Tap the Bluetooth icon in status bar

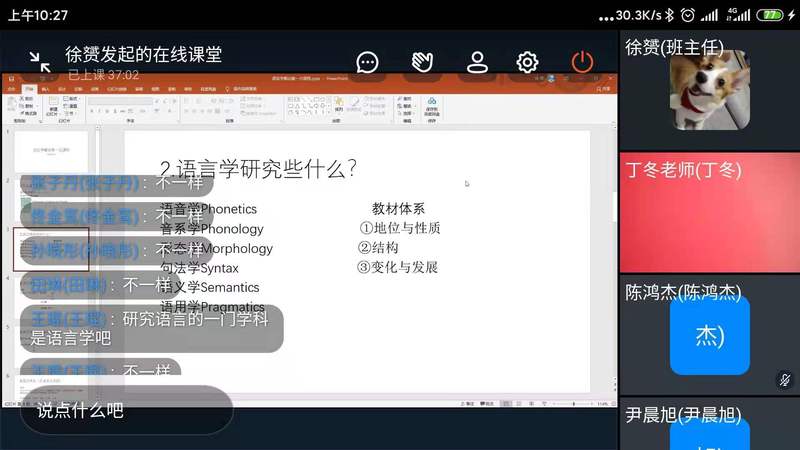pyautogui.click(x=686, y=15)
